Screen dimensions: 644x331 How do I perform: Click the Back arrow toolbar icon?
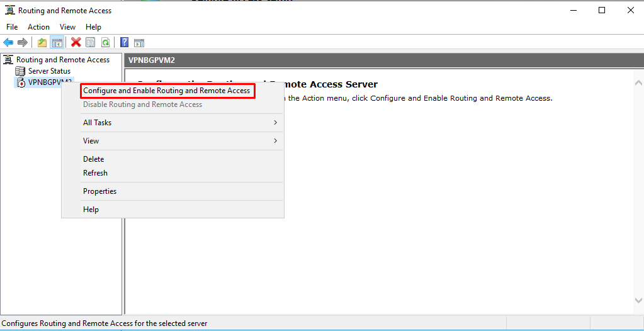pos(8,42)
